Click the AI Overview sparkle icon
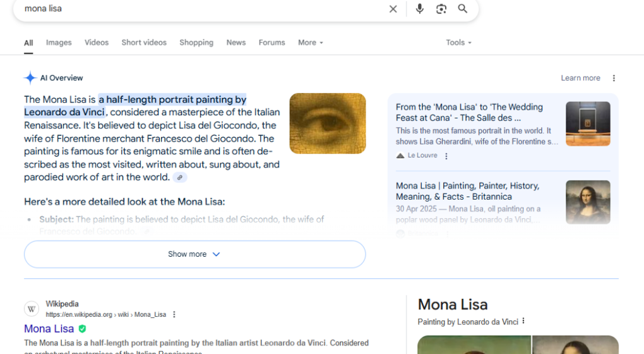Screen dimensions: 644x354 click(x=30, y=78)
